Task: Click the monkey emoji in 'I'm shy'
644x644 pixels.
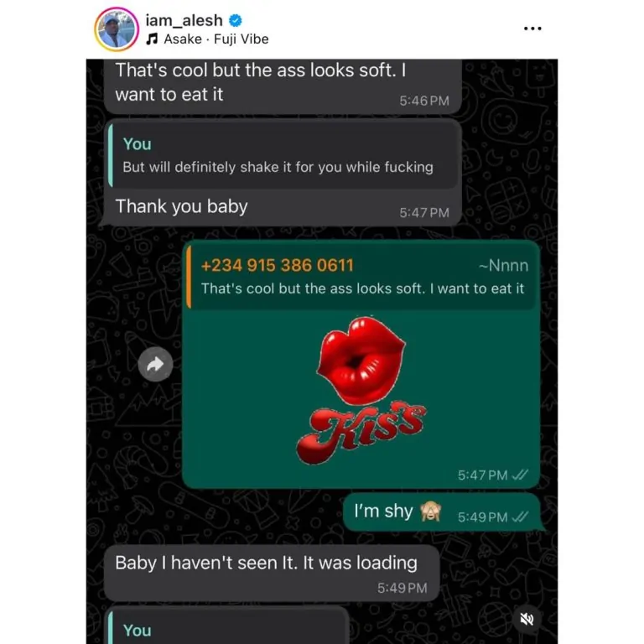Action: click(430, 512)
